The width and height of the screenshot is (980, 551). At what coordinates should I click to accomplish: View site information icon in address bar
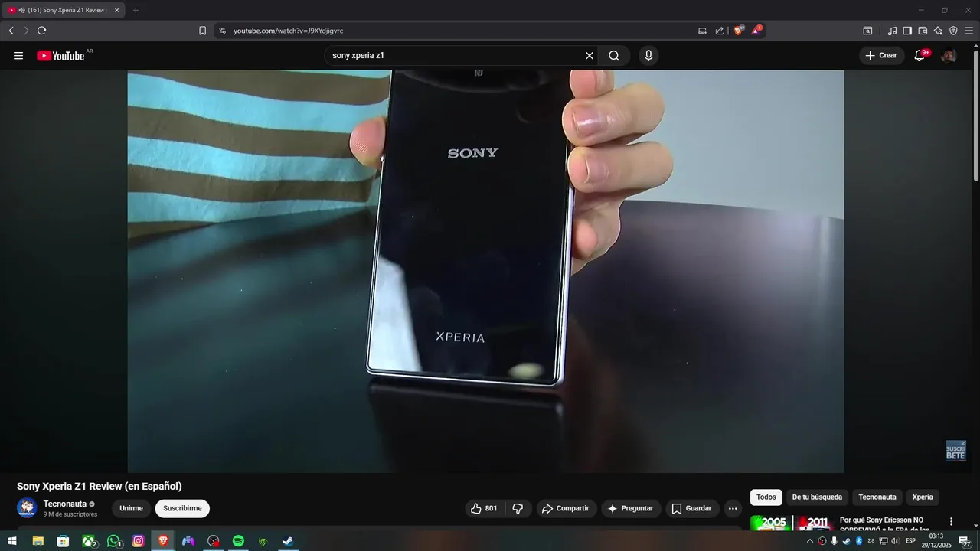point(222,31)
